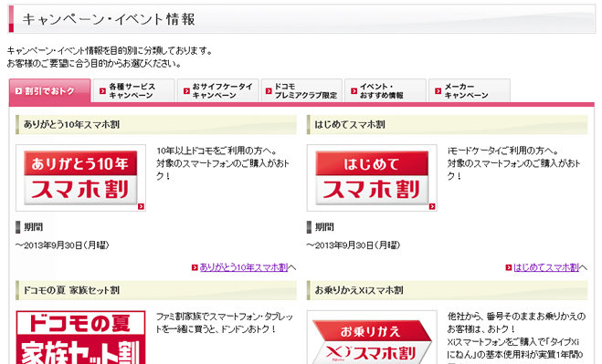Open the ドコモの夏 家族セット割 banner
The width and height of the screenshot is (602, 364).
click(80, 338)
